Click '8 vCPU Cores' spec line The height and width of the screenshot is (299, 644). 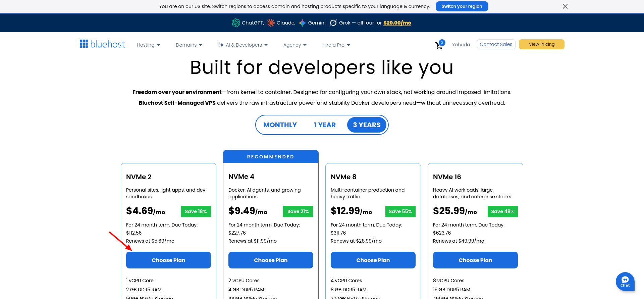[449, 281]
